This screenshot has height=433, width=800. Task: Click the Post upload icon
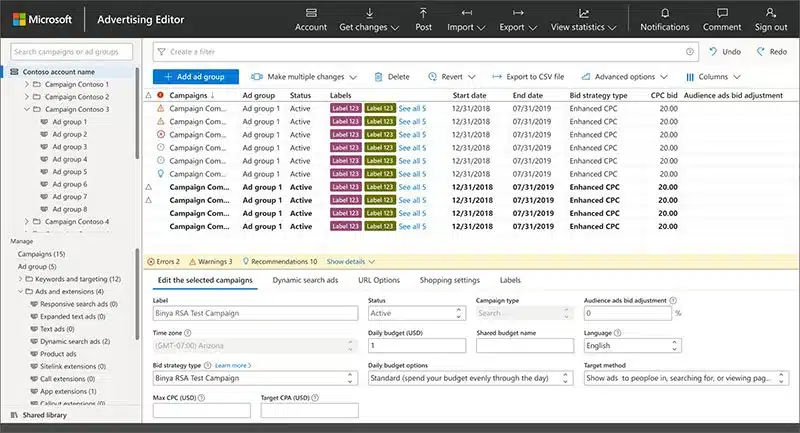click(x=423, y=13)
